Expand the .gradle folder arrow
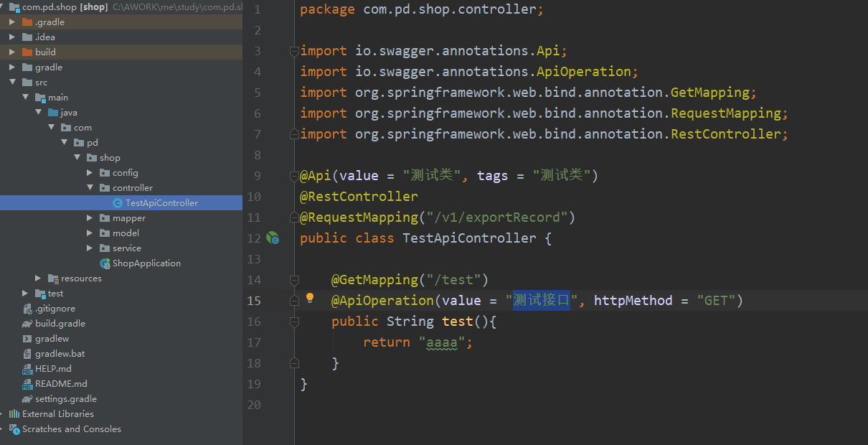 [x=12, y=22]
